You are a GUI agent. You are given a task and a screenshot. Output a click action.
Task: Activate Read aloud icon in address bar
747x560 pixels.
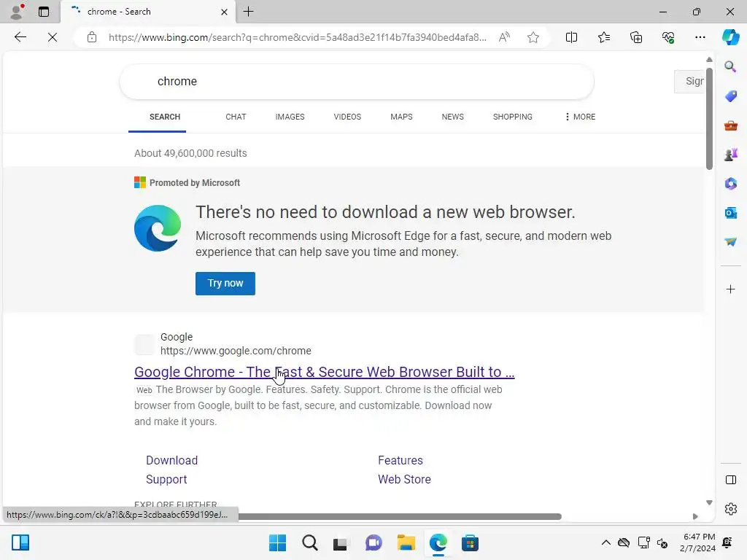coord(504,37)
